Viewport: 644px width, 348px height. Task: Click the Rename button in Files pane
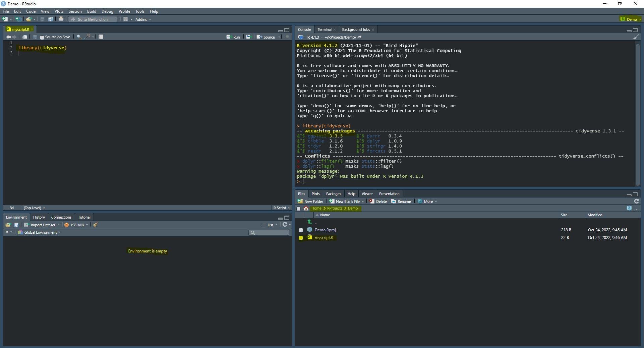point(401,201)
